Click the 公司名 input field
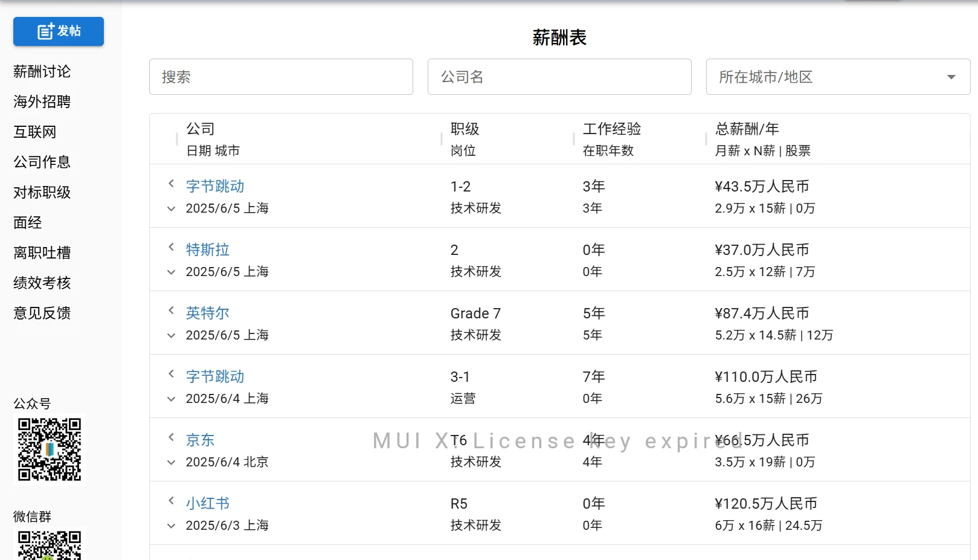 559,77
